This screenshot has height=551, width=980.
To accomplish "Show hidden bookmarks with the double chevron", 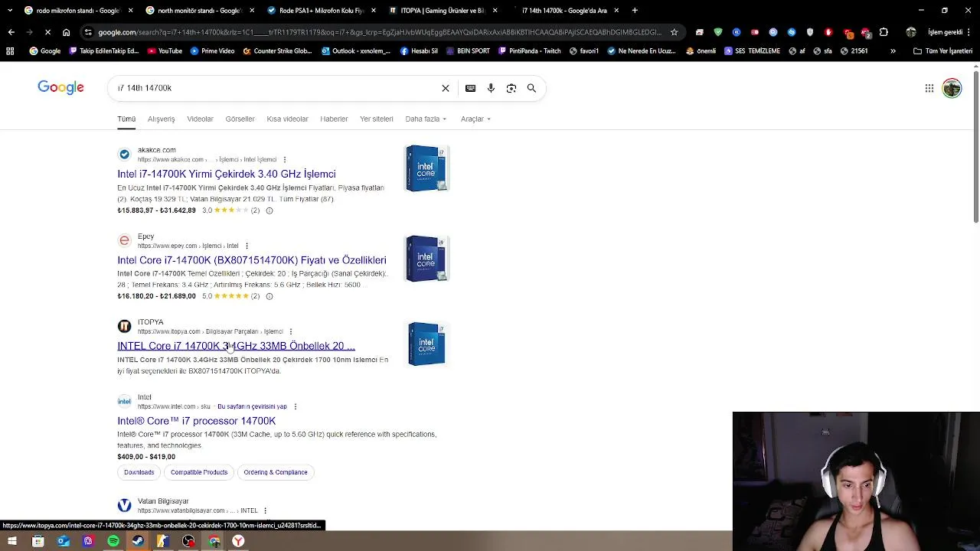I will pyautogui.click(x=893, y=51).
